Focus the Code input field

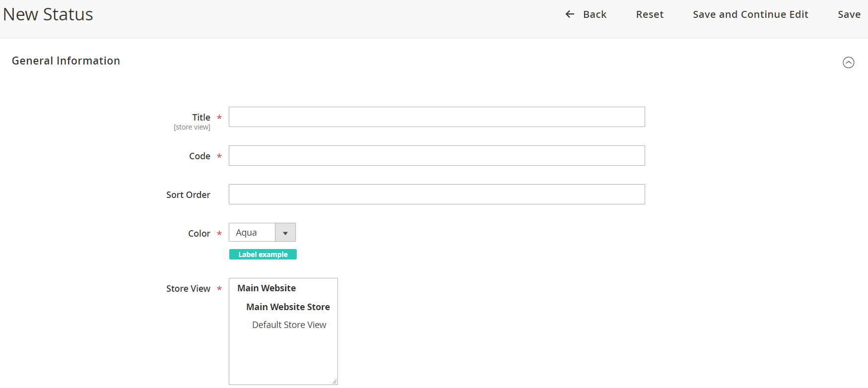pyautogui.click(x=437, y=156)
